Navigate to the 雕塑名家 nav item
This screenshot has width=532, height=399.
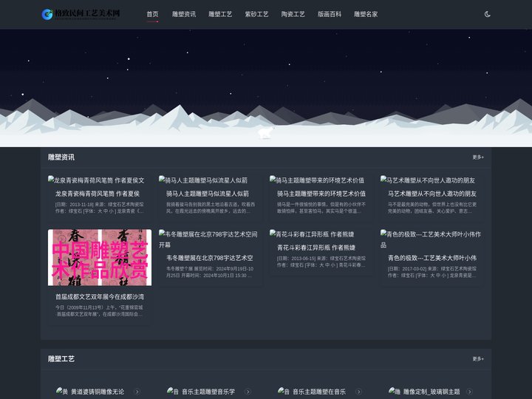(x=366, y=14)
